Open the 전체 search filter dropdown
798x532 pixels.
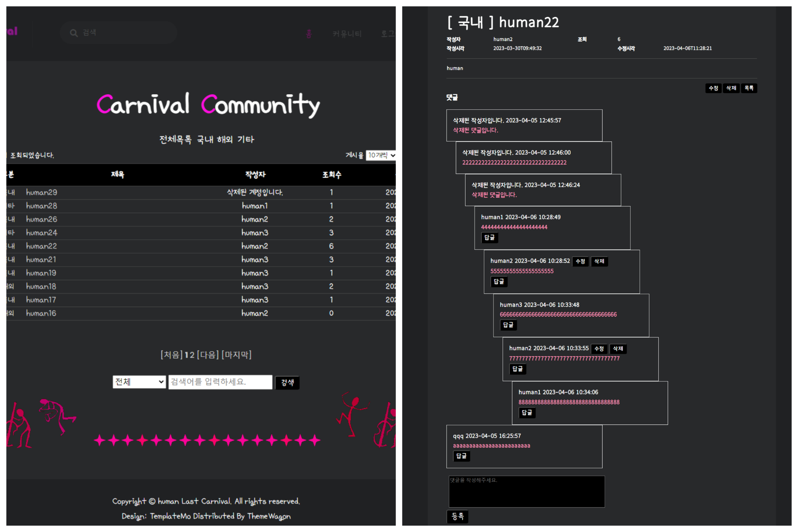point(139,382)
